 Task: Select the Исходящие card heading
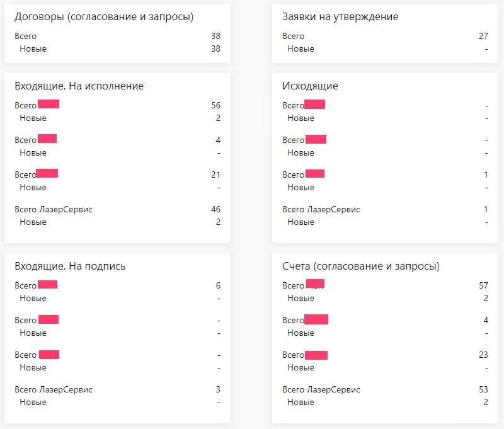point(311,86)
